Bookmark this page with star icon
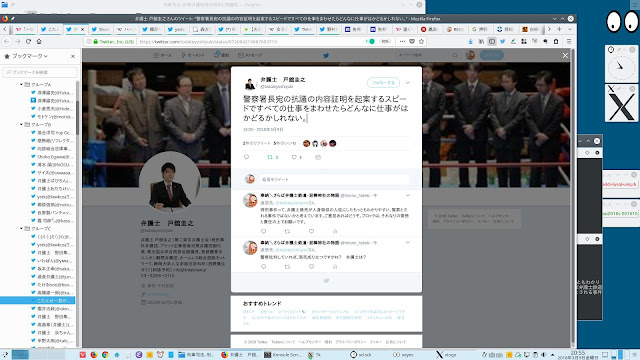 (421, 41)
